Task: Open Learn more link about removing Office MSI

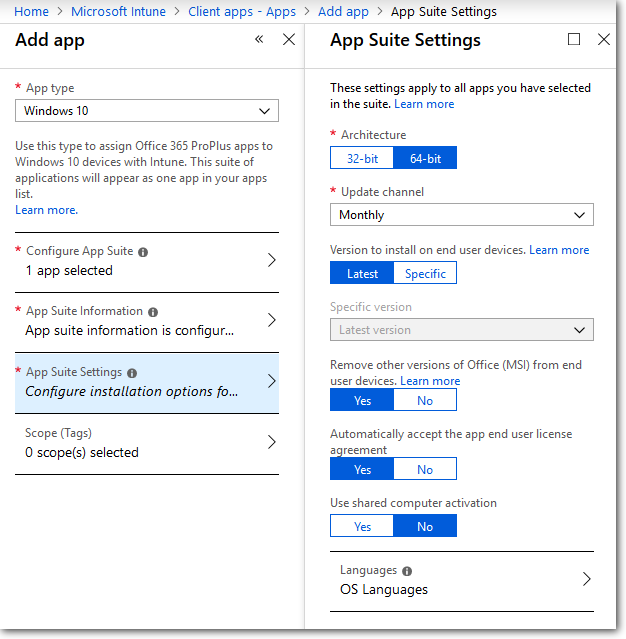Action: 430,381
